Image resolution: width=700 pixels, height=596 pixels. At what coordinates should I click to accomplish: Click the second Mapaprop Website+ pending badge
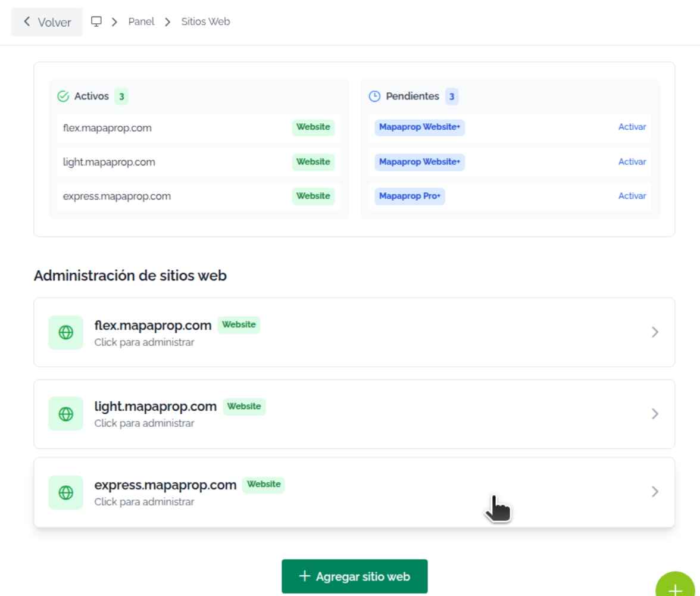pos(420,162)
